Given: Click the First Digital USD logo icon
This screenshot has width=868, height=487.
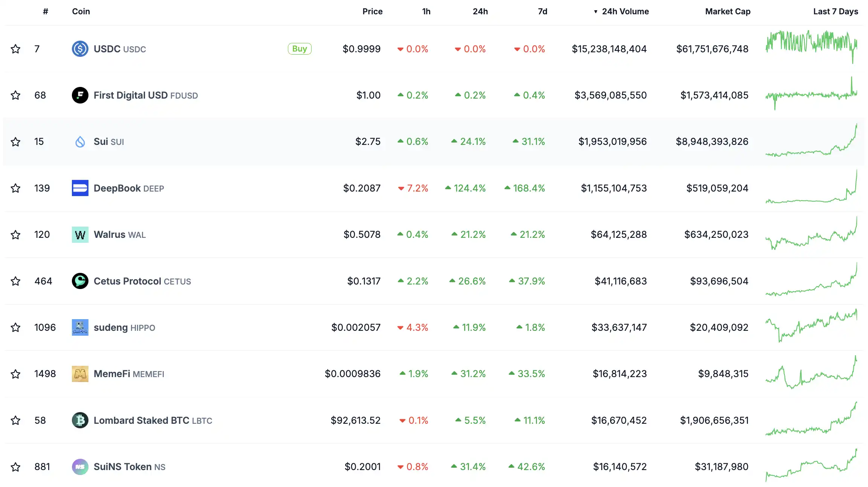Looking at the screenshot, I should pyautogui.click(x=80, y=95).
